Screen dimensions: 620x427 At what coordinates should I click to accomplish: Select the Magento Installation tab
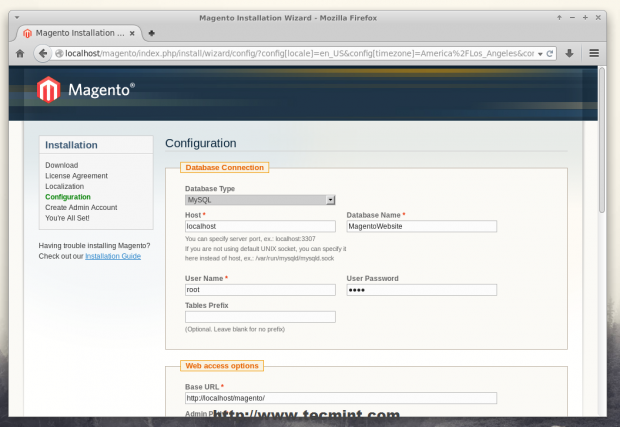click(79, 33)
